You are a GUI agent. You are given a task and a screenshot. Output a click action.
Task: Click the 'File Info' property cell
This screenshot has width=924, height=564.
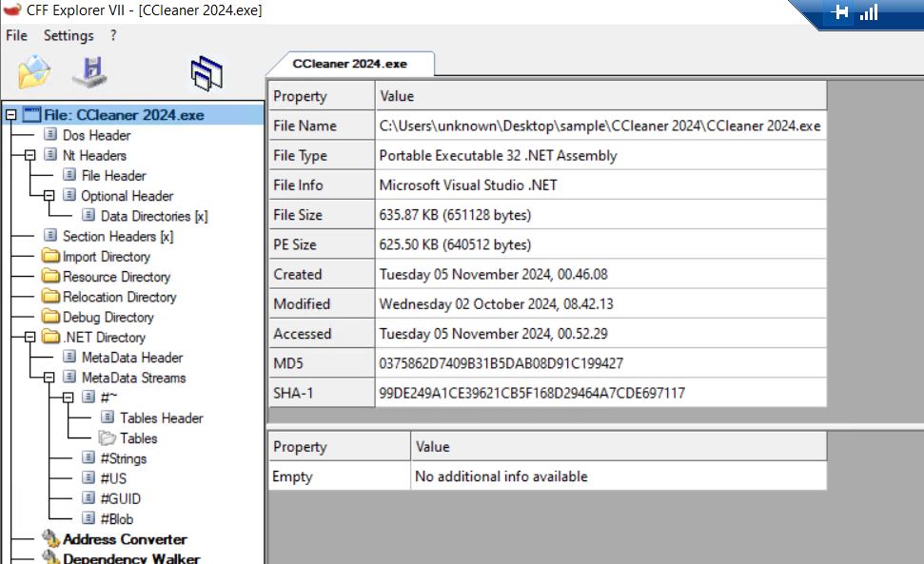322,185
